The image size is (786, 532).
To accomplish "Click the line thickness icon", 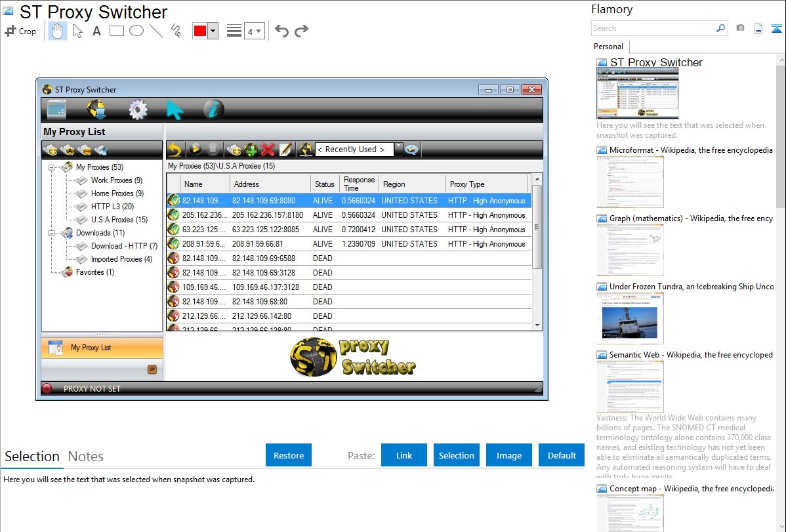I will click(234, 31).
